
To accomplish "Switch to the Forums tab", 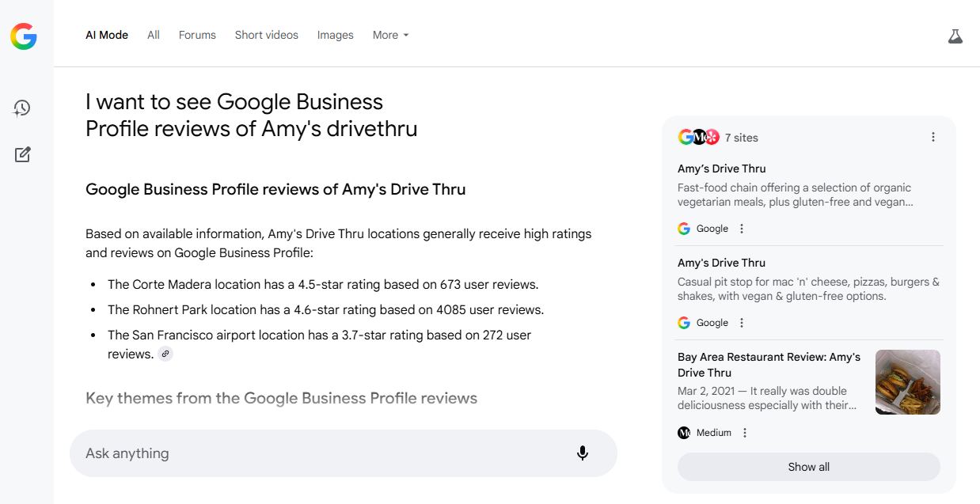I will pyautogui.click(x=197, y=35).
